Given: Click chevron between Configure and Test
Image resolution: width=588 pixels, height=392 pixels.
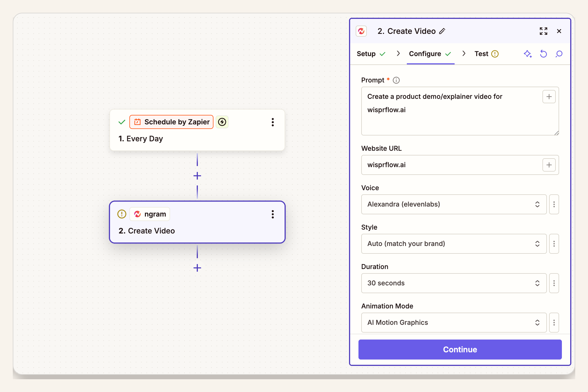Looking at the screenshot, I should [464, 54].
